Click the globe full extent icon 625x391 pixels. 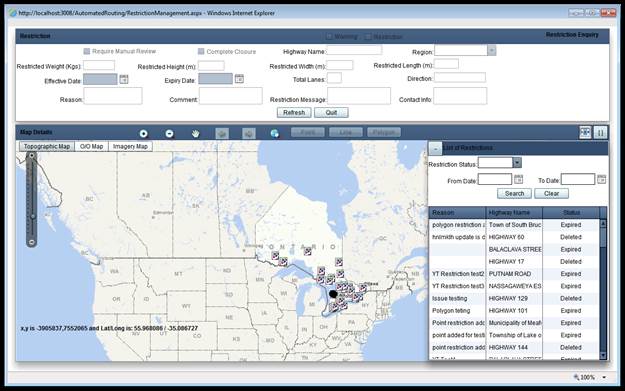[274, 134]
